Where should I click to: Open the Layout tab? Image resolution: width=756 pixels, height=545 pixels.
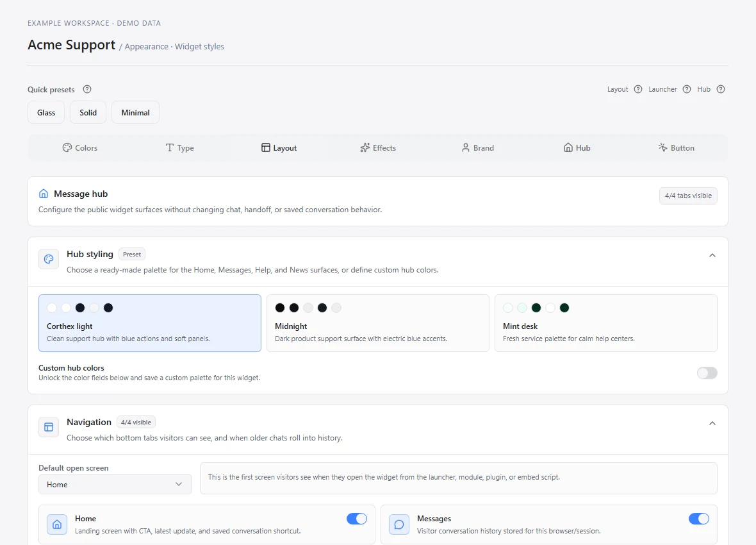coord(279,147)
